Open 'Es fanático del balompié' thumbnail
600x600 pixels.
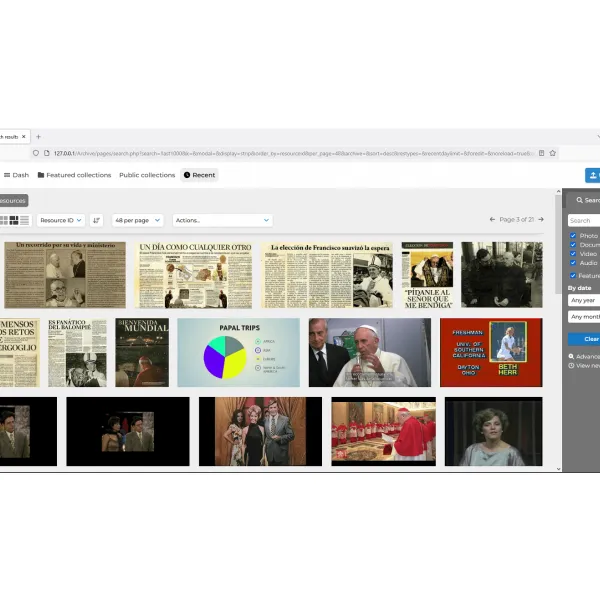tap(77, 352)
